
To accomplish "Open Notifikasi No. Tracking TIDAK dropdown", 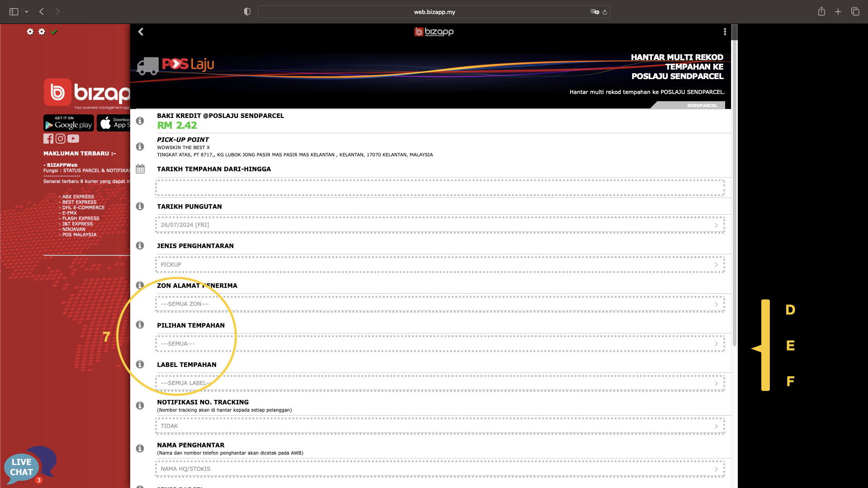I will 440,426.
